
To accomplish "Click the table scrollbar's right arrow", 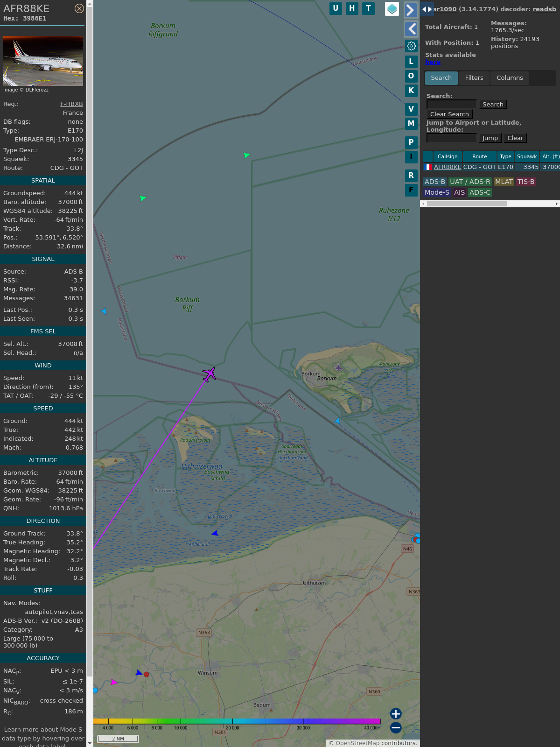I will point(557,204).
